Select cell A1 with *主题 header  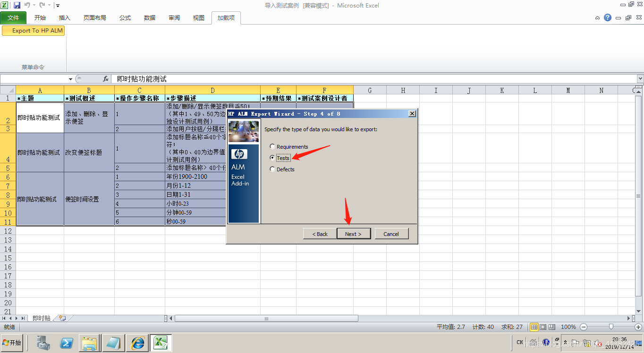pos(40,98)
